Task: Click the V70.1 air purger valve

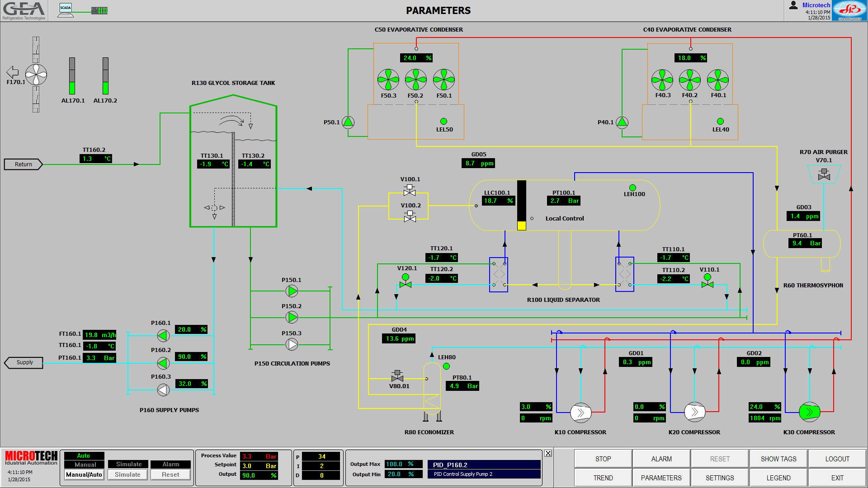Action: [824, 175]
